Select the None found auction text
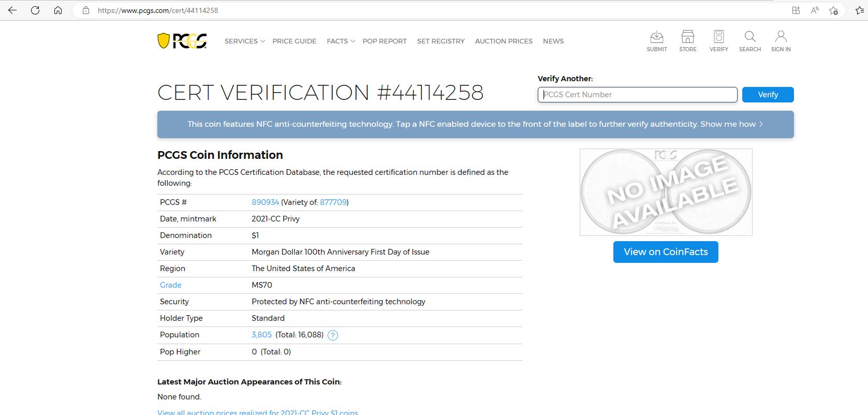 click(179, 397)
